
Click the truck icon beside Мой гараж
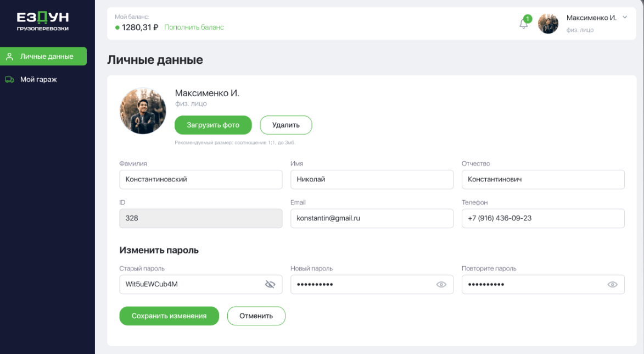9,80
